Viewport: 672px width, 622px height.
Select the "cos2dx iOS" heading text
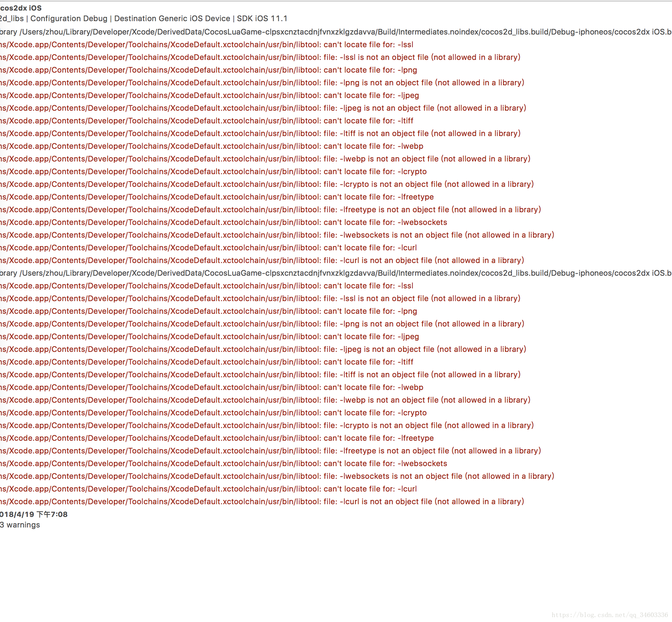coord(21,8)
